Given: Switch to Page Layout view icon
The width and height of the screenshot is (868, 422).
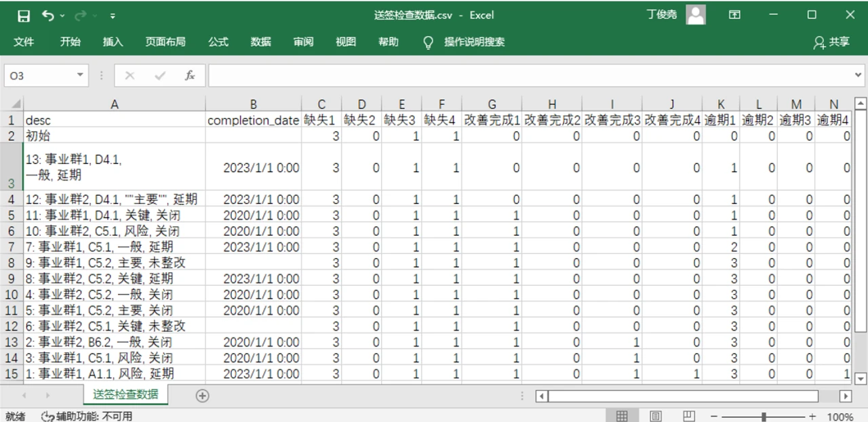Looking at the screenshot, I should point(656,416).
